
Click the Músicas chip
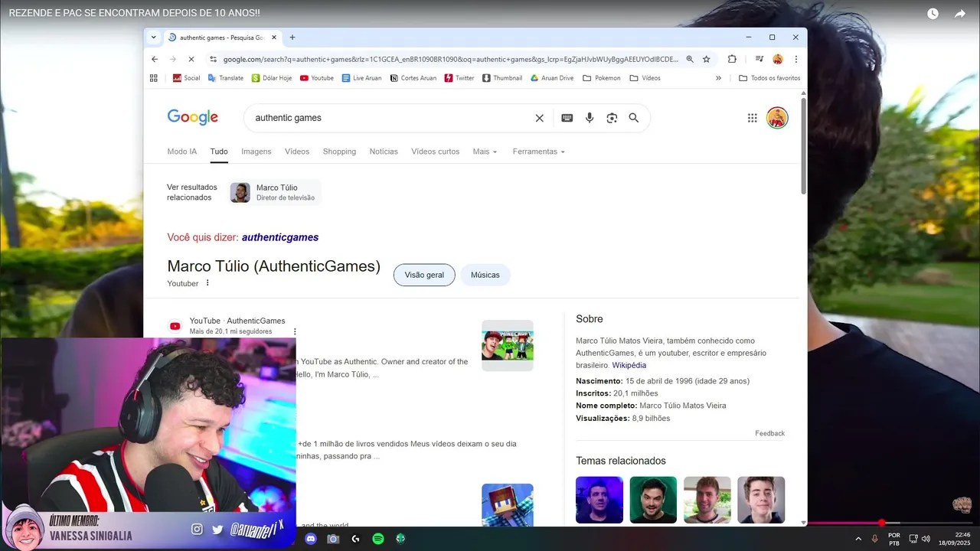[x=485, y=275]
